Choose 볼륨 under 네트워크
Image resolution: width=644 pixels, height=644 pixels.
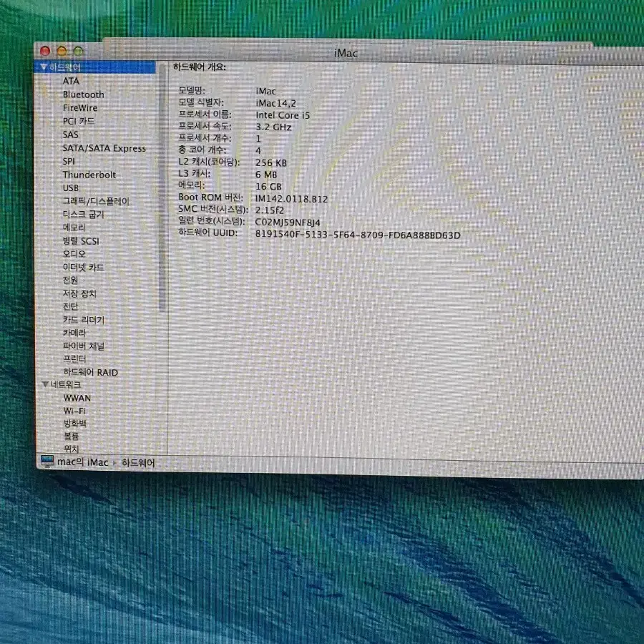[71, 436]
